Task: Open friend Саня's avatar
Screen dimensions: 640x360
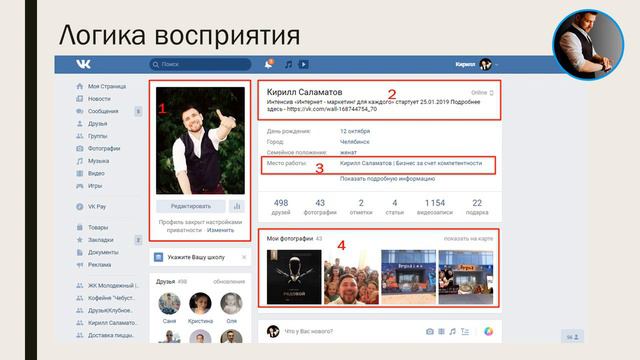Action: (169, 304)
